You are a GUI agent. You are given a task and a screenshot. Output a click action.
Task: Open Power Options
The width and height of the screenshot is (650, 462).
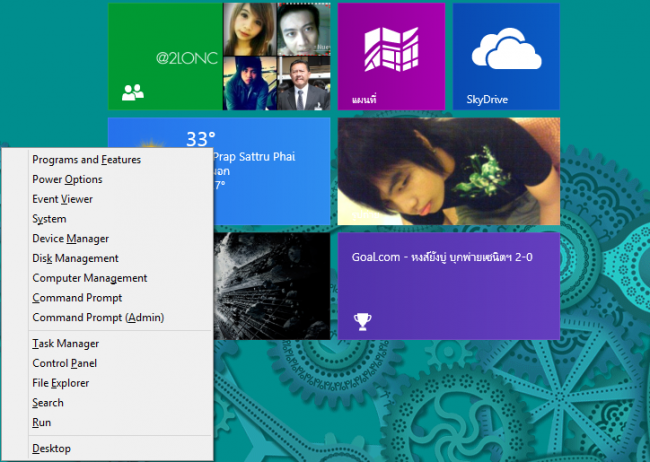pos(67,179)
